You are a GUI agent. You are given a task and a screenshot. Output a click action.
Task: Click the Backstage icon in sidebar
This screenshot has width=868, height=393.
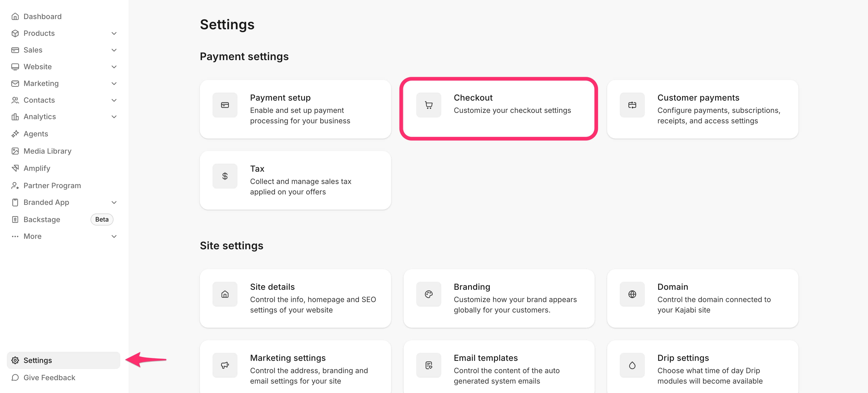pyautogui.click(x=15, y=219)
